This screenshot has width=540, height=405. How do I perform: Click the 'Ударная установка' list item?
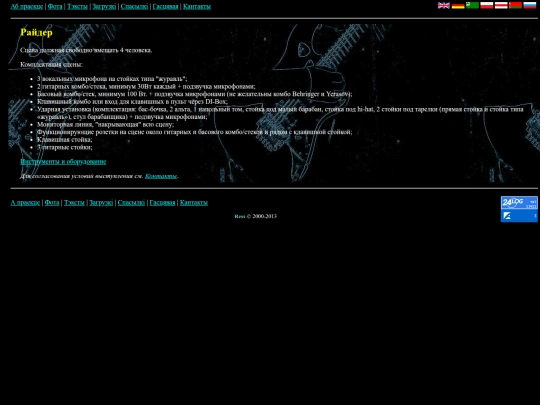[280, 113]
